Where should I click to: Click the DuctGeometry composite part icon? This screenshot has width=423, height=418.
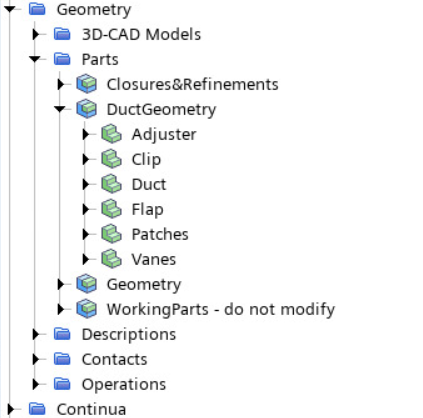(x=87, y=109)
